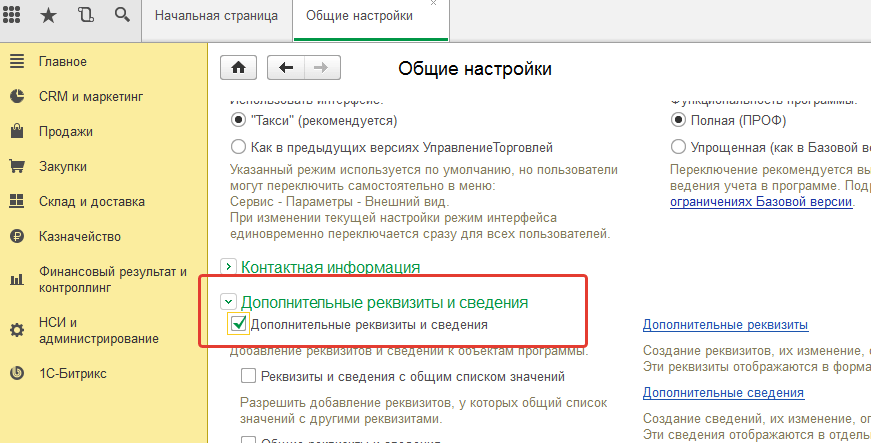Expand the Контактная информация group
The width and height of the screenshot is (871, 443).
point(228,267)
